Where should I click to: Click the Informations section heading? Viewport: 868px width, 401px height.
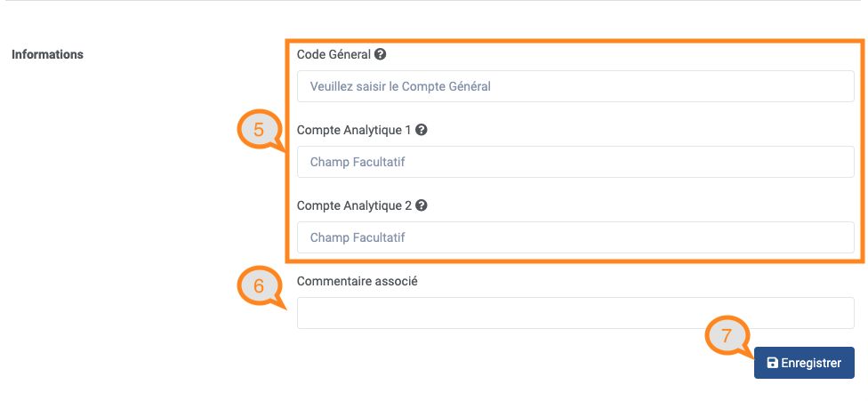[x=48, y=55]
